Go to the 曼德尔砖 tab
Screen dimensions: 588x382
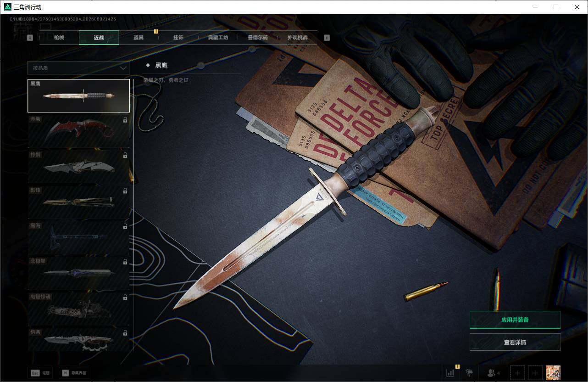pos(258,38)
